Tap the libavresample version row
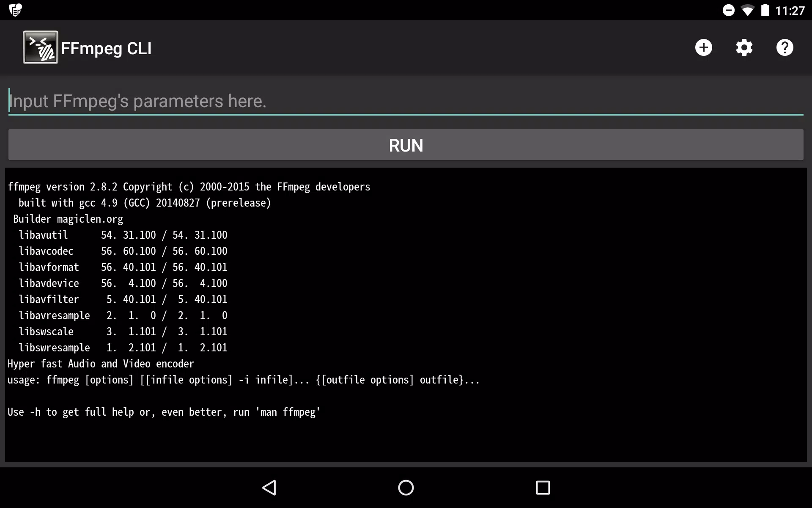The width and height of the screenshot is (812, 508). [123, 315]
